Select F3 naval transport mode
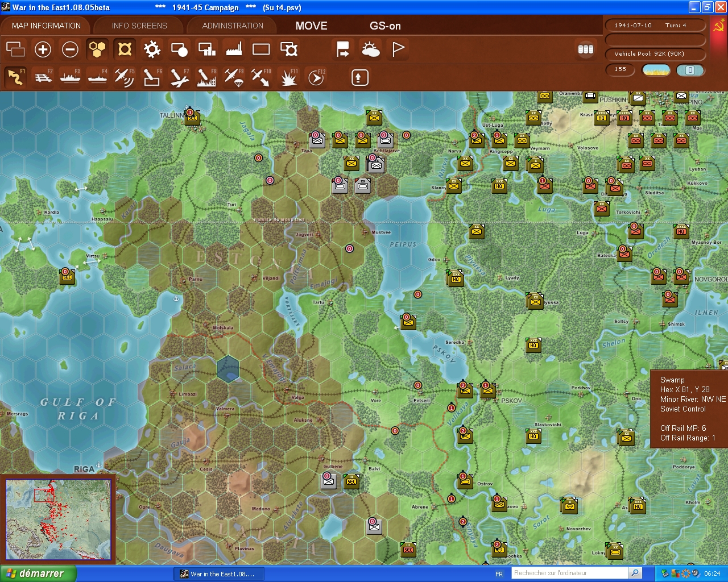 click(70, 77)
